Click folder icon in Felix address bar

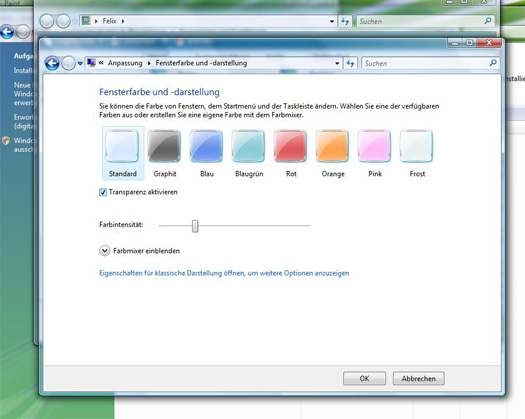pos(86,21)
